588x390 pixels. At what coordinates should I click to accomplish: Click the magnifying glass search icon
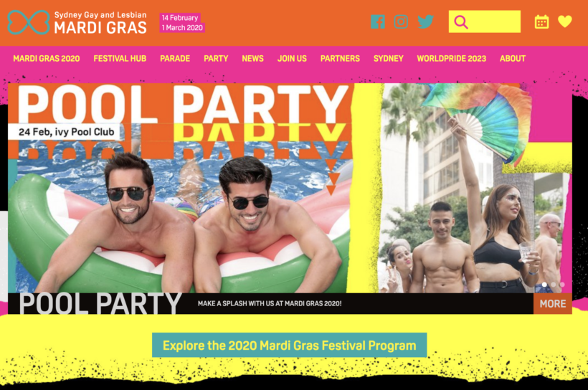tap(461, 22)
